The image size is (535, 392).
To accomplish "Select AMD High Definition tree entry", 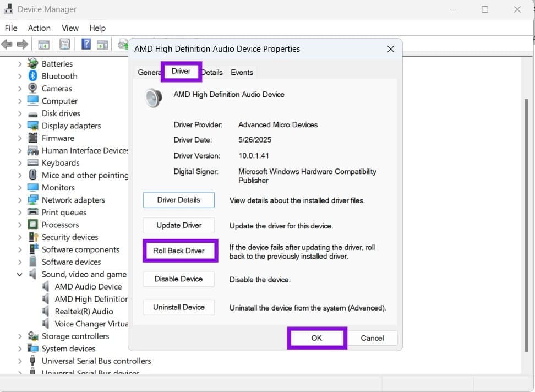I will [91, 299].
